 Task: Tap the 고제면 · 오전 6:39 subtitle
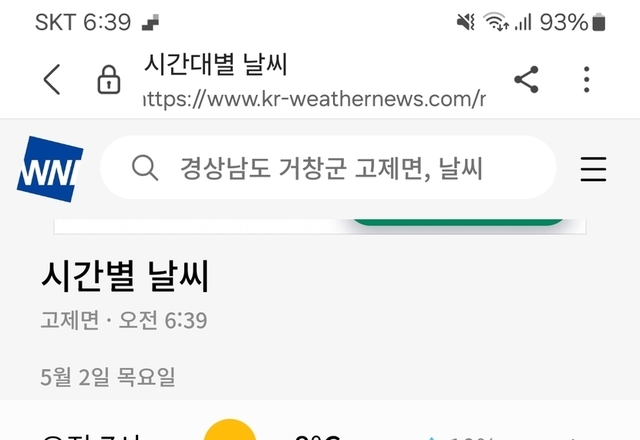[x=124, y=320]
